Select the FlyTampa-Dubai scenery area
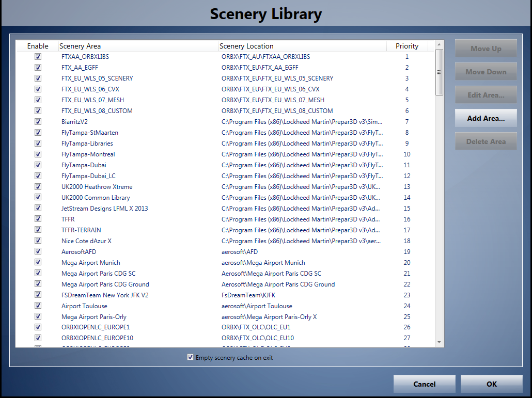Screen dimensions: 532x398 84,165
